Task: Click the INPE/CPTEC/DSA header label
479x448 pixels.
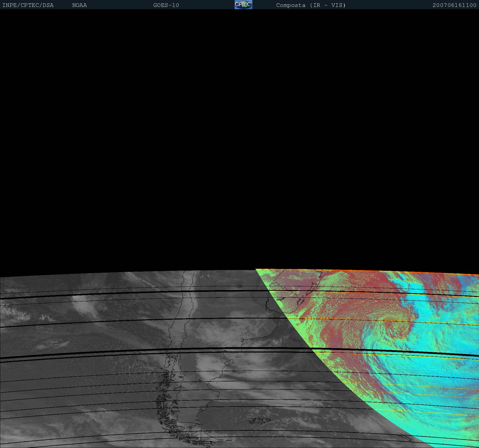Action: coord(28,5)
